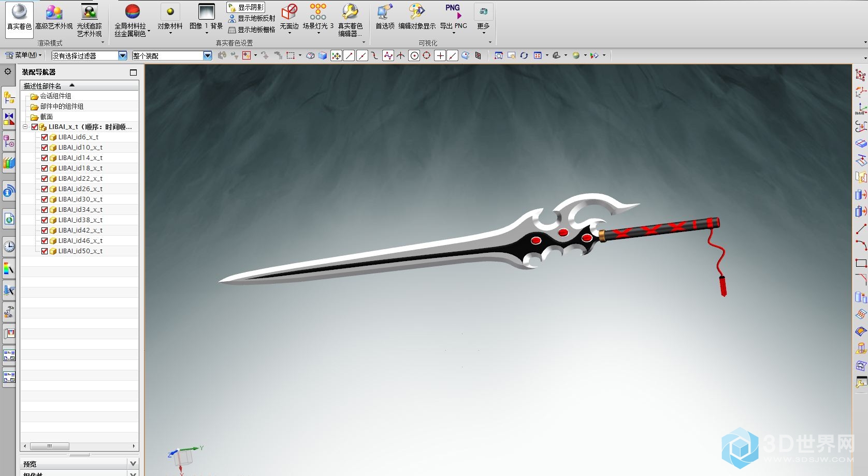Open the Reuse Library books tab
The image size is (868, 476).
click(9, 163)
